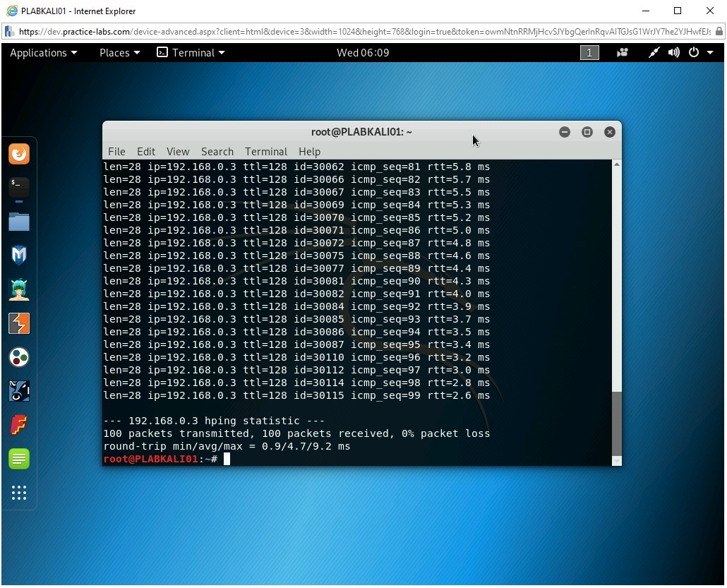The height and width of the screenshot is (588, 727).
Task: Open Firefox from the dock
Action: click(x=19, y=153)
